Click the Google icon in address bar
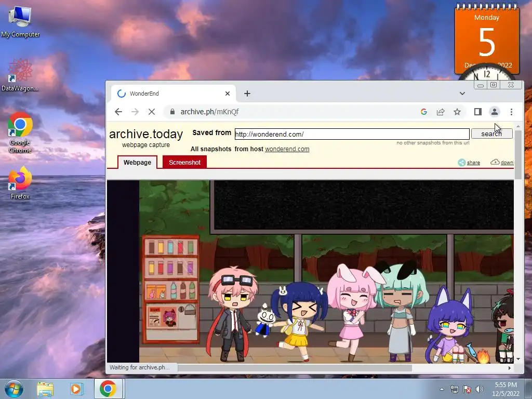 pos(424,112)
